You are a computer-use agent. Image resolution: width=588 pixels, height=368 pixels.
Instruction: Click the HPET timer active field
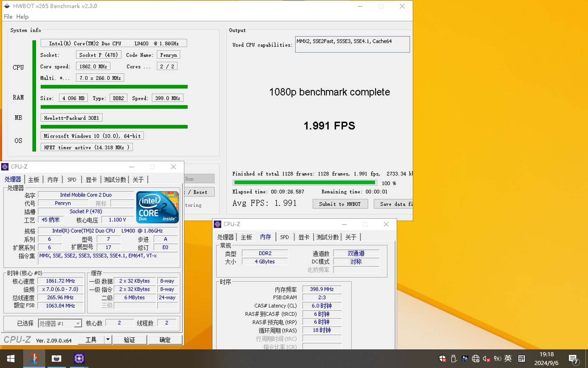[87, 147]
